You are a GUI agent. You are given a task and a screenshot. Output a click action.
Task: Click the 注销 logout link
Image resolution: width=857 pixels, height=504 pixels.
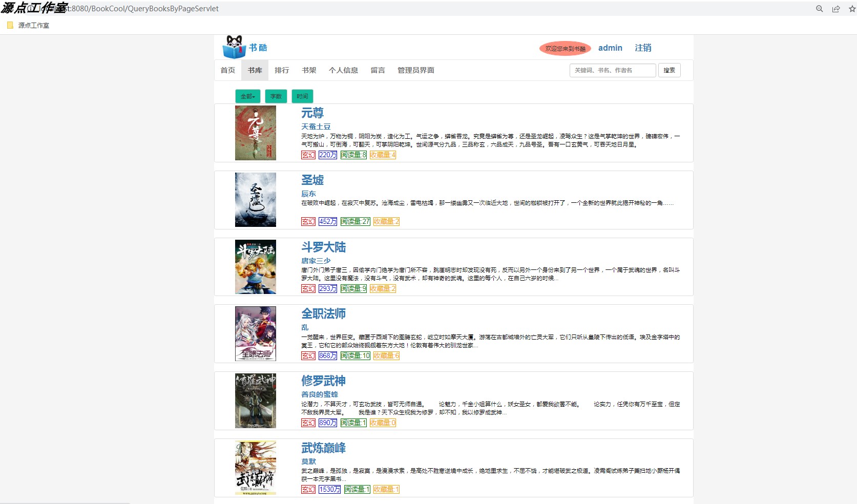click(x=642, y=48)
